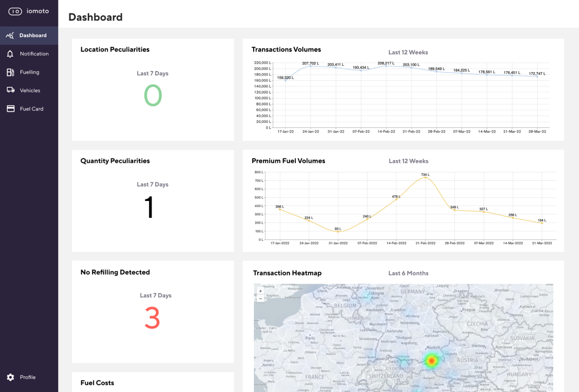Click the Location Peculiarities count 0
Image resolution: width=579 pixels, height=392 pixels.
pyautogui.click(x=153, y=96)
